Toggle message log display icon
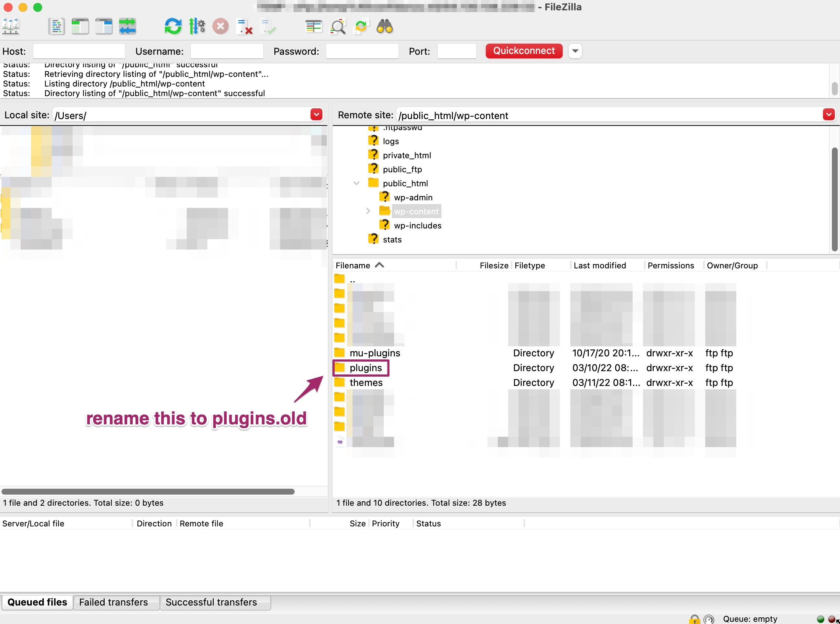The image size is (840, 624). point(57,27)
